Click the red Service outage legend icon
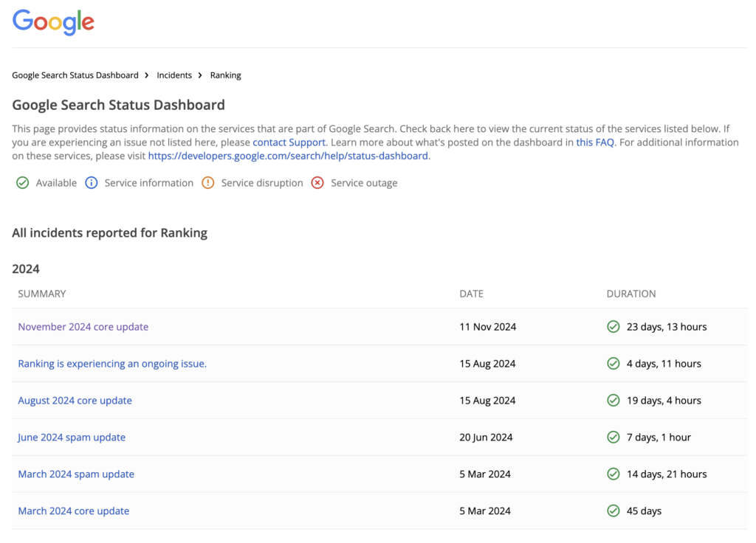This screenshot has width=756, height=543. coord(317,183)
